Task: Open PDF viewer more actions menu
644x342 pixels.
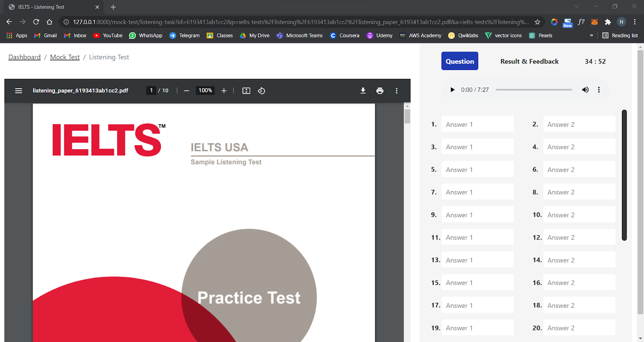Action: (x=396, y=91)
